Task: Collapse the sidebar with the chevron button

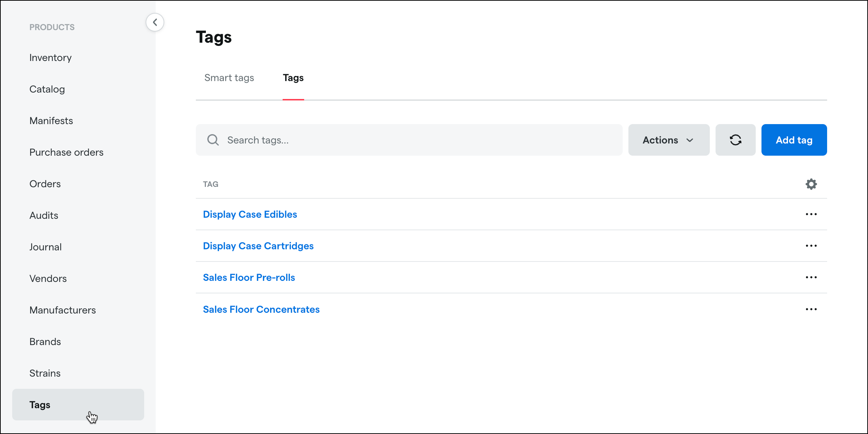Action: [x=155, y=22]
